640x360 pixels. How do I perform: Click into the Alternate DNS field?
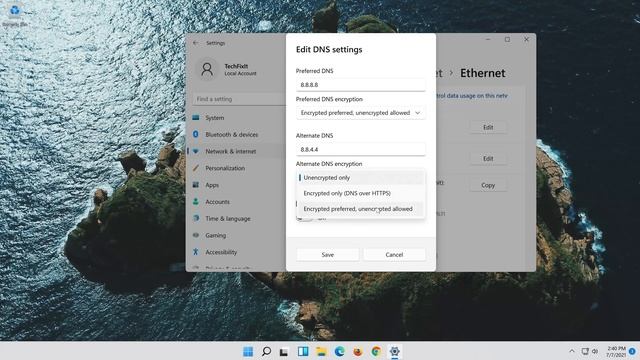point(361,149)
